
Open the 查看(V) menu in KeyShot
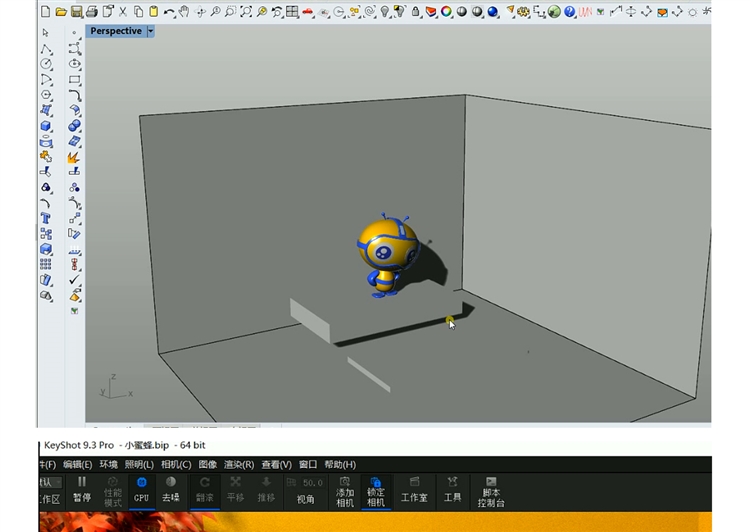276,465
